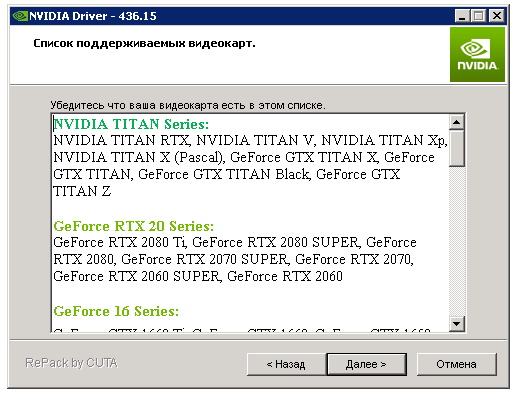Click the text 'GeForce RTX 2060 SUPER'
The image size is (515, 397).
[136, 276]
